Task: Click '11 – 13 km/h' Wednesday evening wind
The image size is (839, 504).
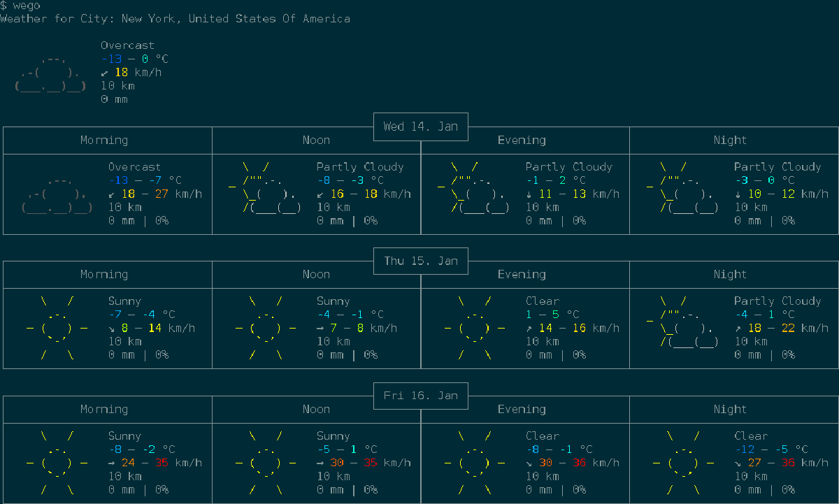Action: (x=579, y=194)
